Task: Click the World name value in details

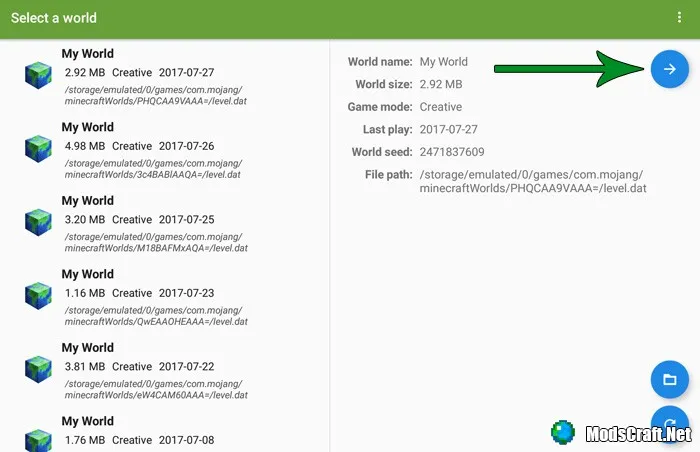Action: (443, 62)
